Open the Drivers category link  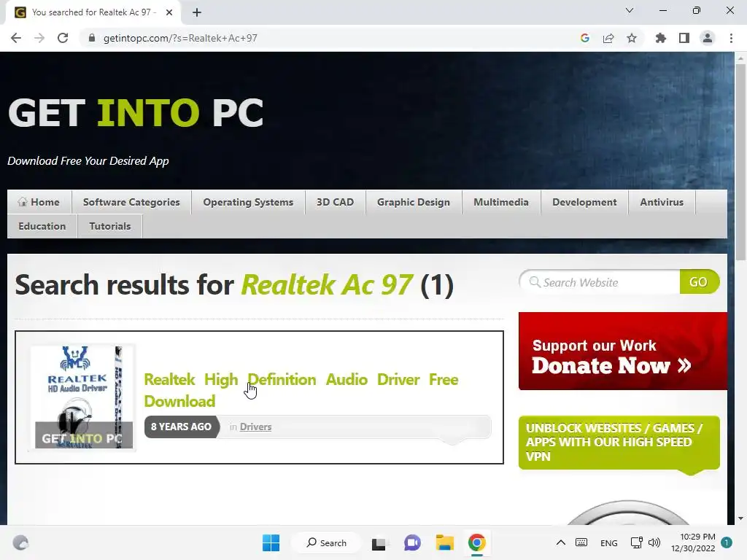[x=256, y=427]
